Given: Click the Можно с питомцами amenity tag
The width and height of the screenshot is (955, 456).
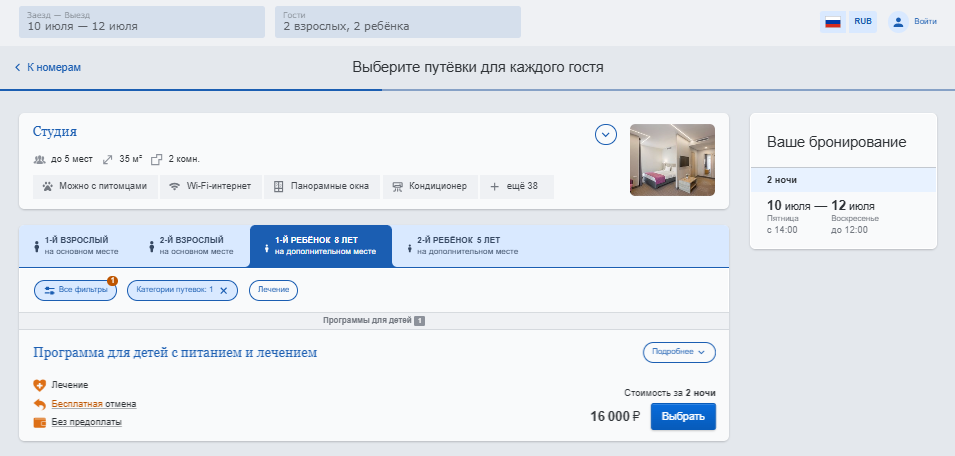Looking at the screenshot, I should click(x=96, y=186).
